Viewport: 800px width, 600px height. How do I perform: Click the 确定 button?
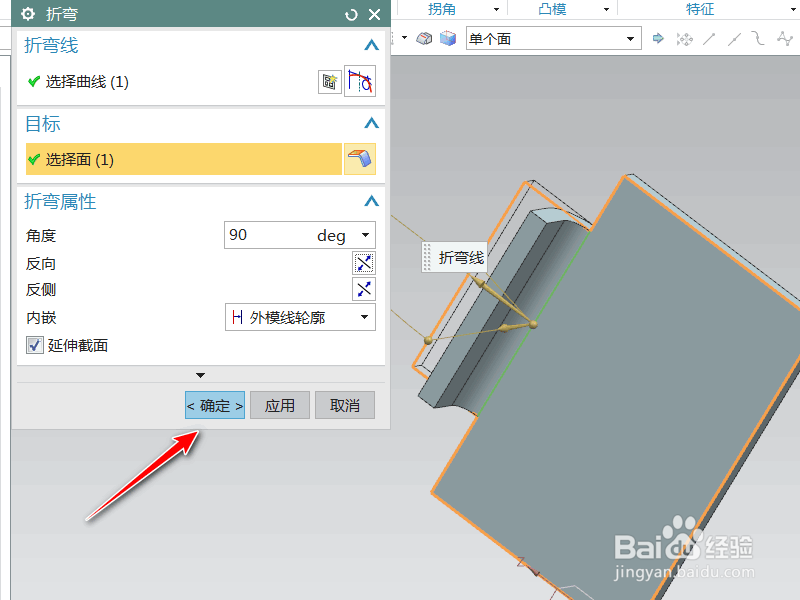(x=215, y=405)
